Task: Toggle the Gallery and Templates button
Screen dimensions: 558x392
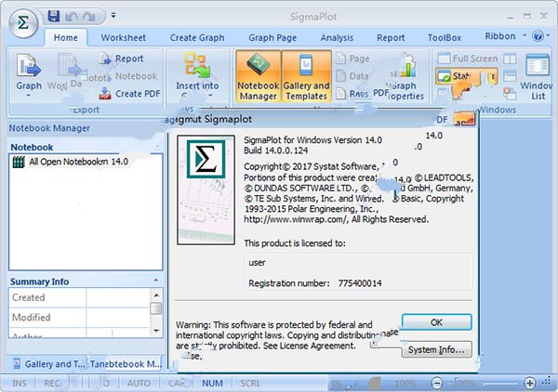Action: click(x=306, y=76)
